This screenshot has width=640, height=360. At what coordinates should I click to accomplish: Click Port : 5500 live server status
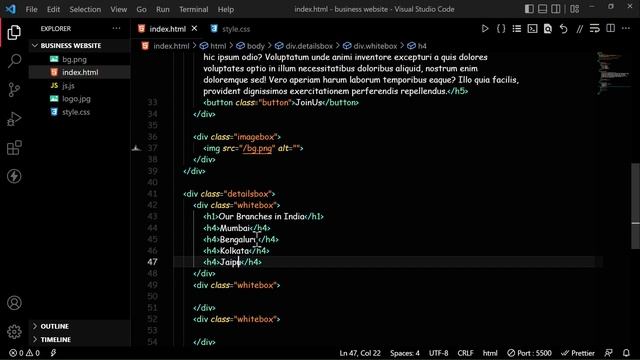pos(529,353)
